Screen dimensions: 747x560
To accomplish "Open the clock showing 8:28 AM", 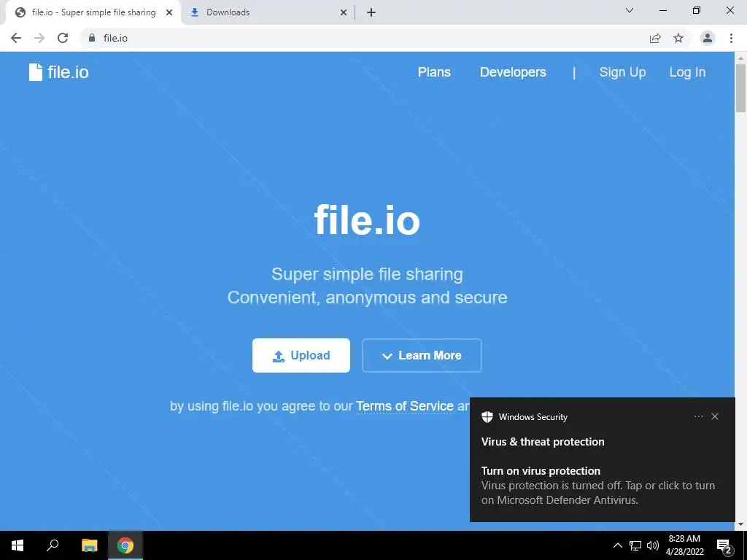I will [x=684, y=545].
